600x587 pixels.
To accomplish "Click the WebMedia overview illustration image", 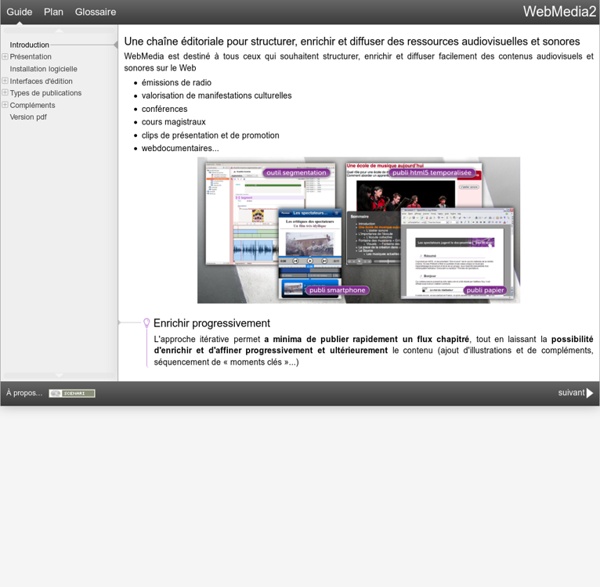I will coord(359,230).
